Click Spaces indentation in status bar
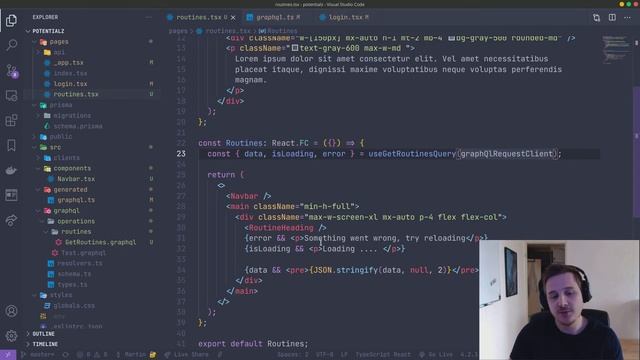Image resolution: width=640 pixels, height=360 pixels. click(x=293, y=355)
